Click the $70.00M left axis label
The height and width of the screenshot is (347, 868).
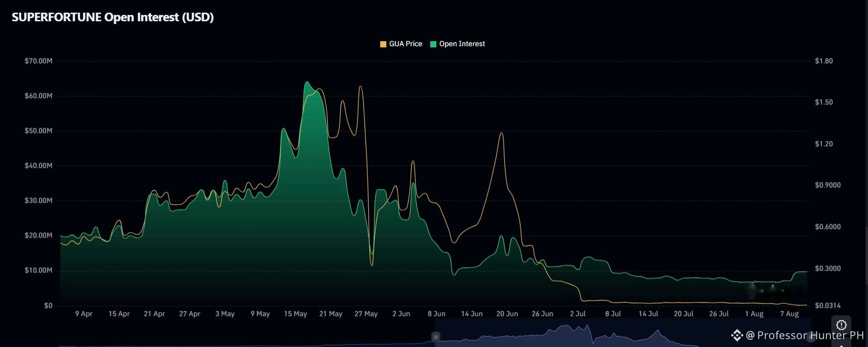pos(38,61)
